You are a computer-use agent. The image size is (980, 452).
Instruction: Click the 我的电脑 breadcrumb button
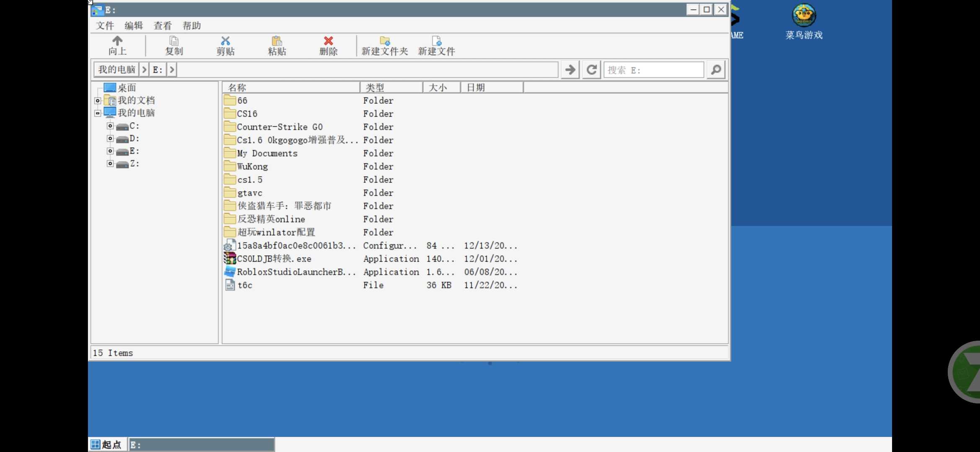(x=116, y=69)
